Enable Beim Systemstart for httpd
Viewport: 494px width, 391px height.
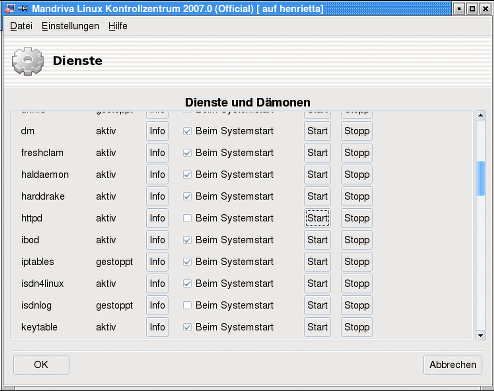(187, 218)
